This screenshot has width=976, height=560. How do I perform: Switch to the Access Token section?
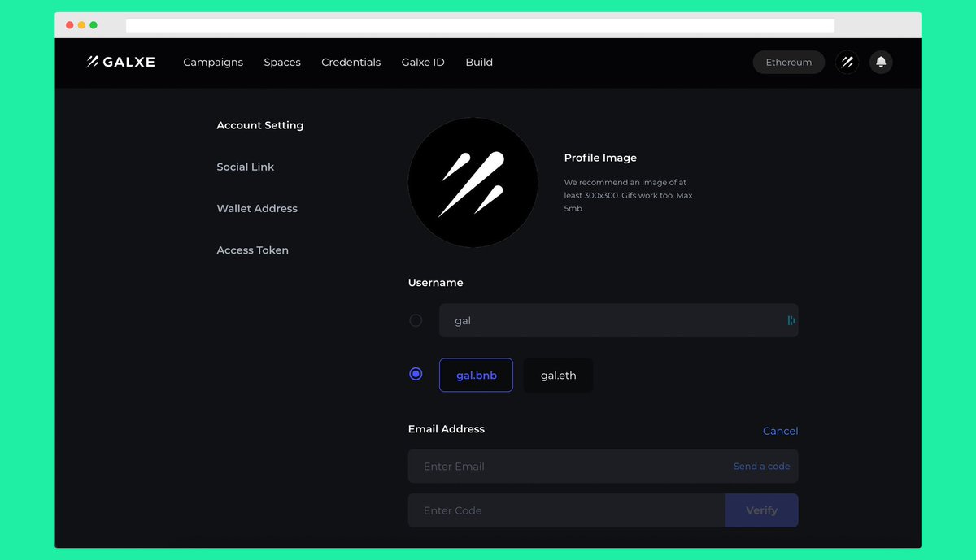coord(252,250)
